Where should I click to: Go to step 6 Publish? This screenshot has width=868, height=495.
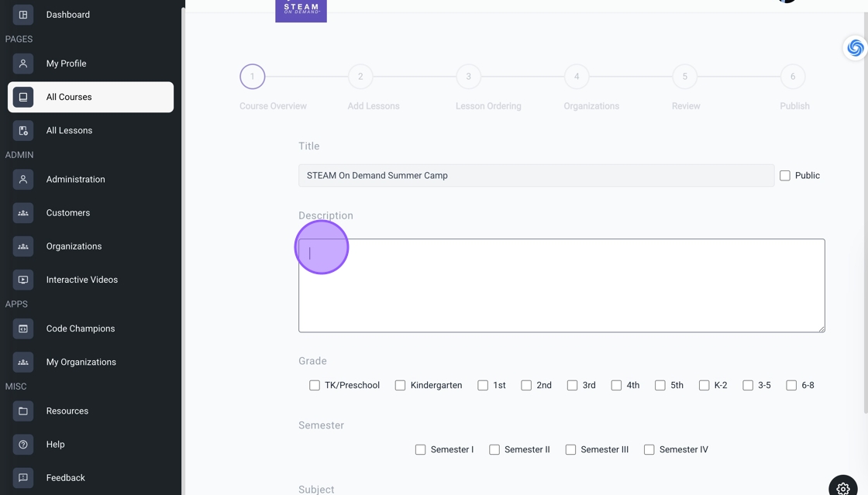[793, 77]
